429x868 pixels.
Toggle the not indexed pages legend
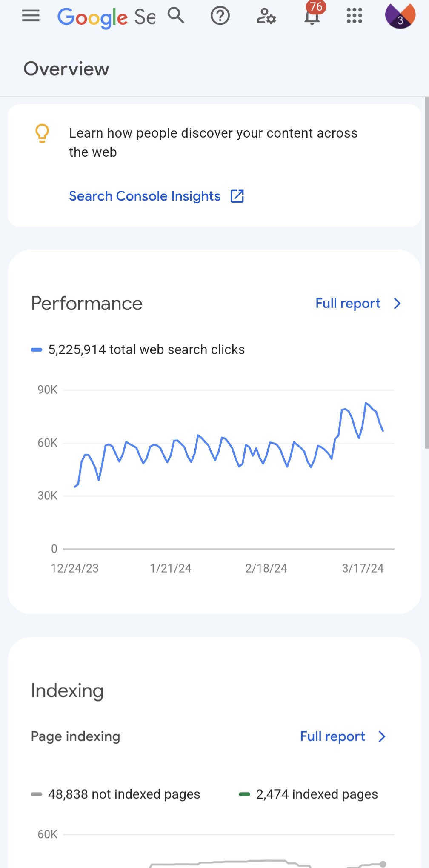116,794
